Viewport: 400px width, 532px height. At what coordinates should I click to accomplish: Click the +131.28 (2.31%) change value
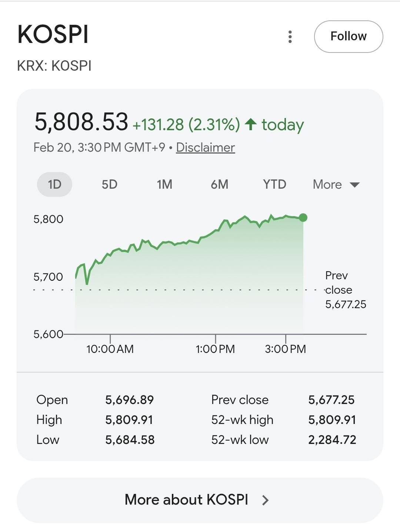coord(186,125)
